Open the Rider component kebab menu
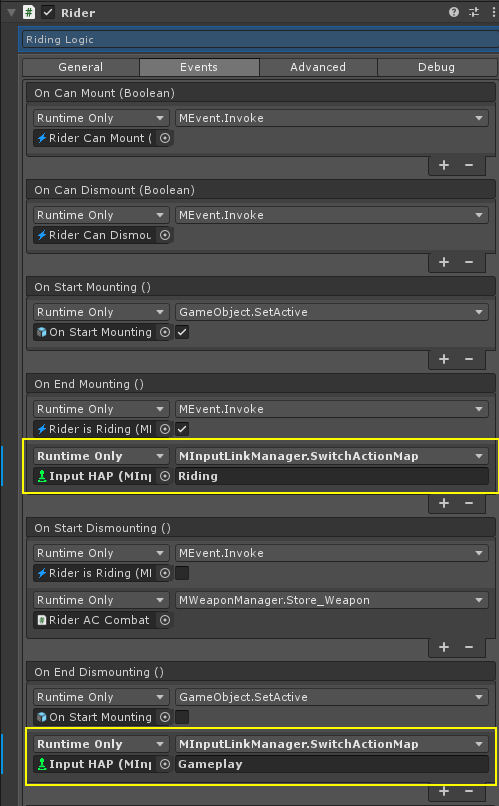The width and height of the screenshot is (499, 806). click(493, 12)
